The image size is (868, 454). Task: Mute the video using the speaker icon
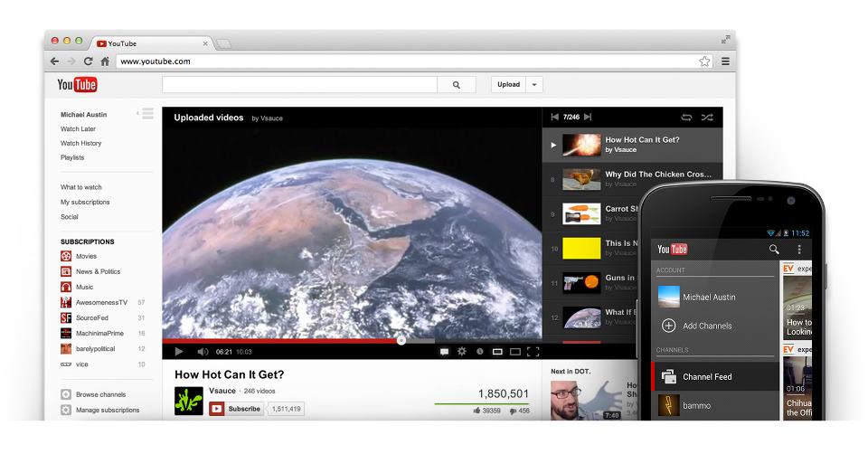tap(203, 352)
